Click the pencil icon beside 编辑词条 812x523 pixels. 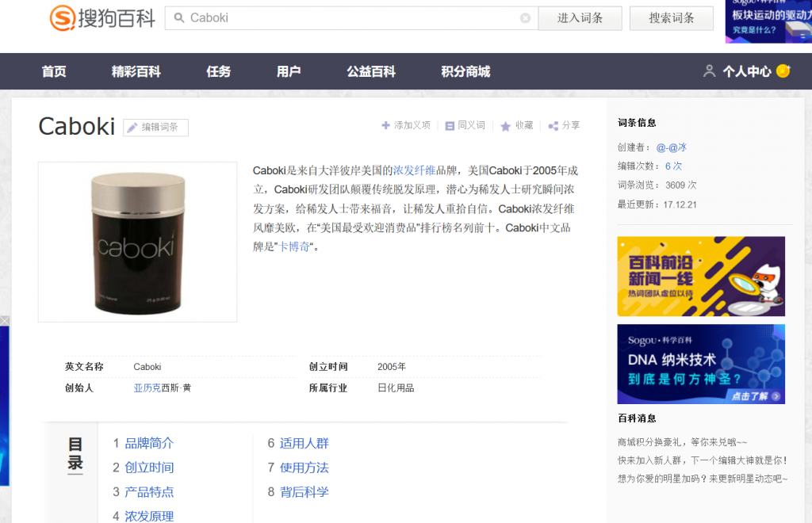pyautogui.click(x=132, y=128)
